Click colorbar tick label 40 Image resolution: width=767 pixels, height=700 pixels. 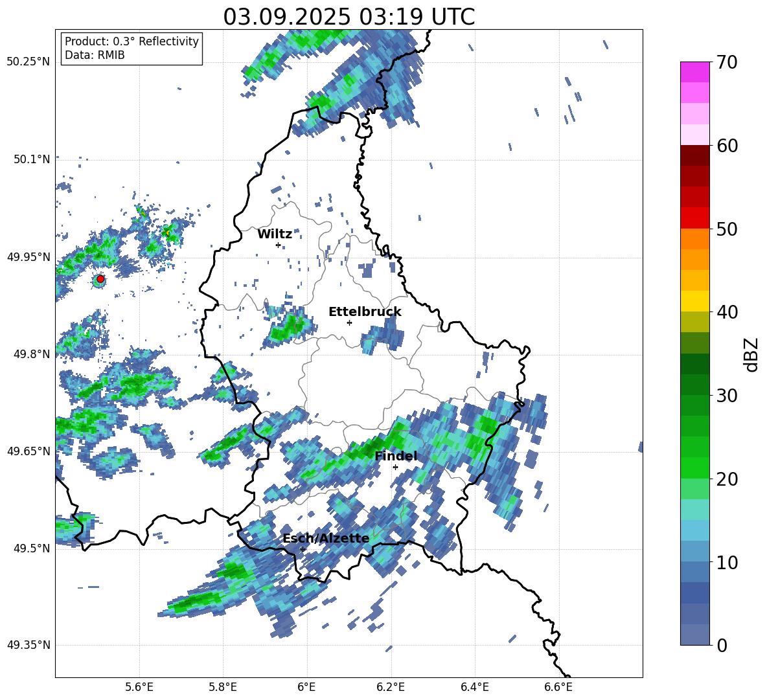[727, 312]
